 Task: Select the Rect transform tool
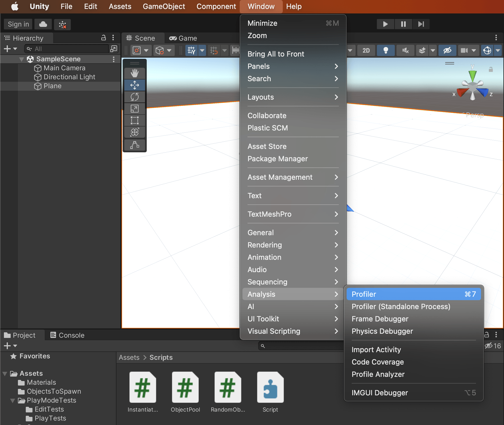pyautogui.click(x=135, y=120)
